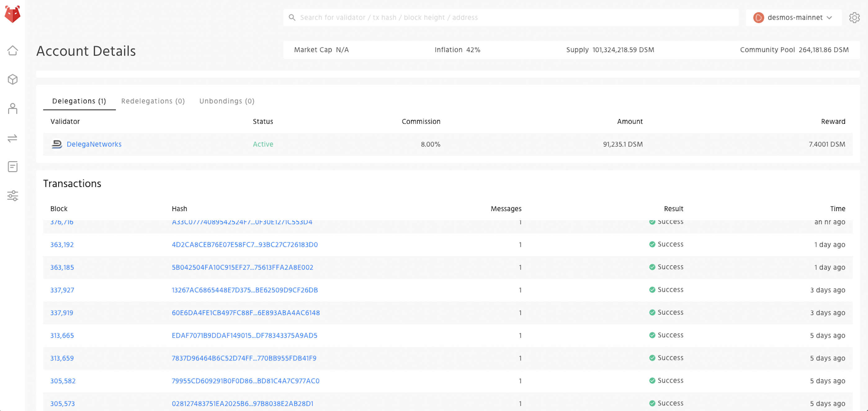868x411 pixels.
Task: Click Success check icon for block 337,927
Action: click(652, 290)
